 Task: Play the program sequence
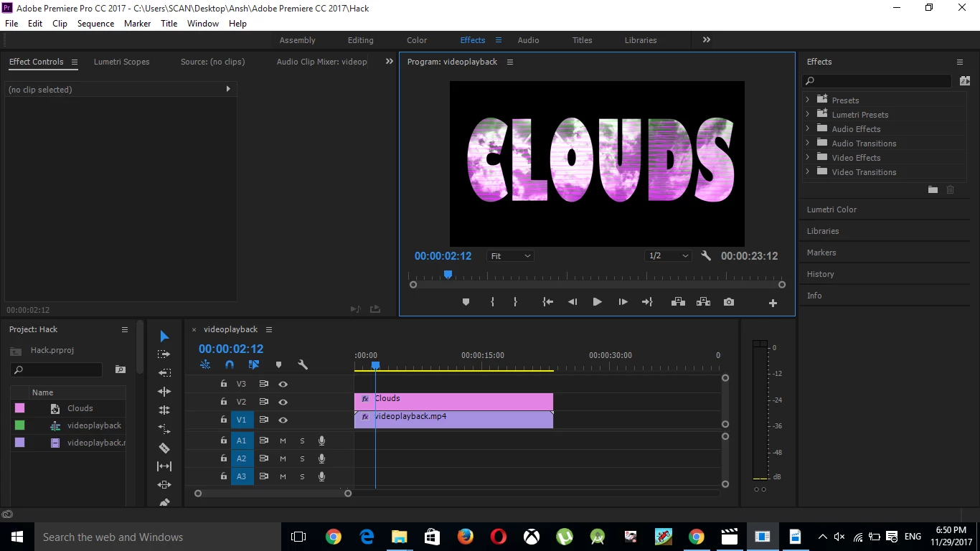pos(597,302)
